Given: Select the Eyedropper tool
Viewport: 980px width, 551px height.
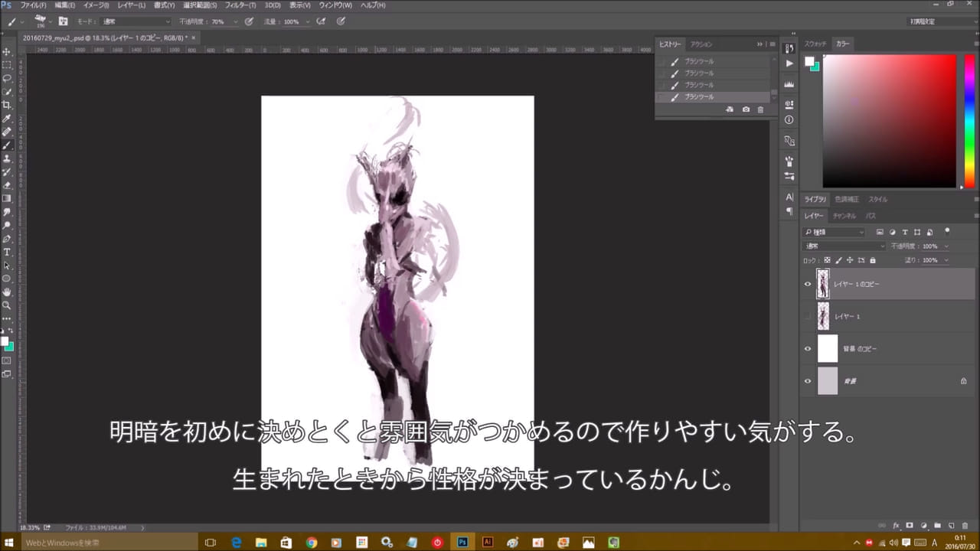Looking at the screenshot, I should coord(7,119).
